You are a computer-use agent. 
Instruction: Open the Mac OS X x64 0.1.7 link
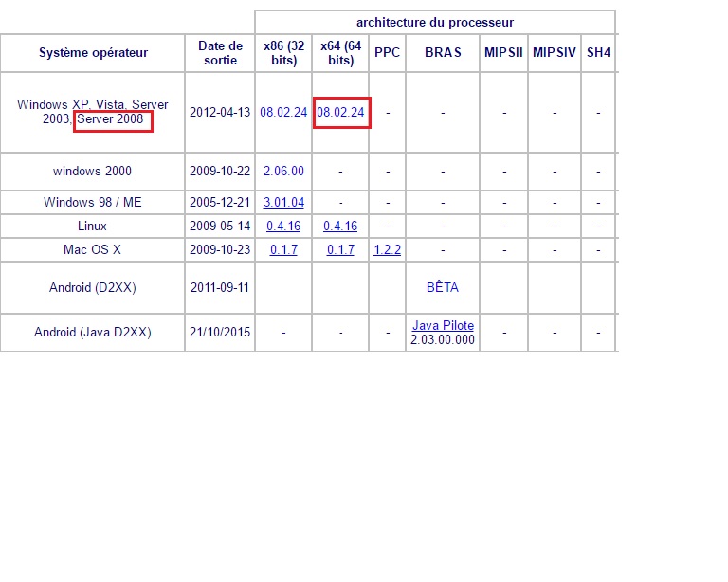coord(340,249)
